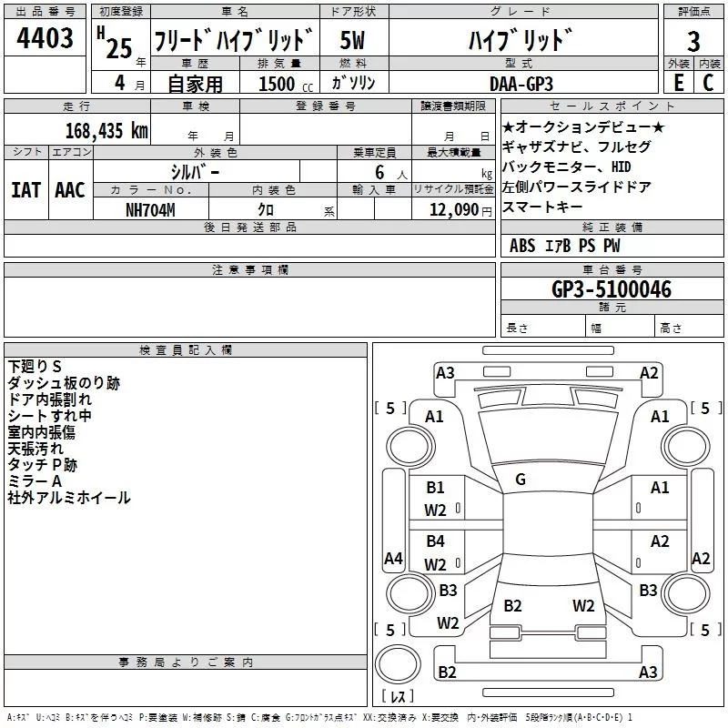Click the note ドア内張割れ
This screenshot has width=728, height=728.
coord(50,399)
